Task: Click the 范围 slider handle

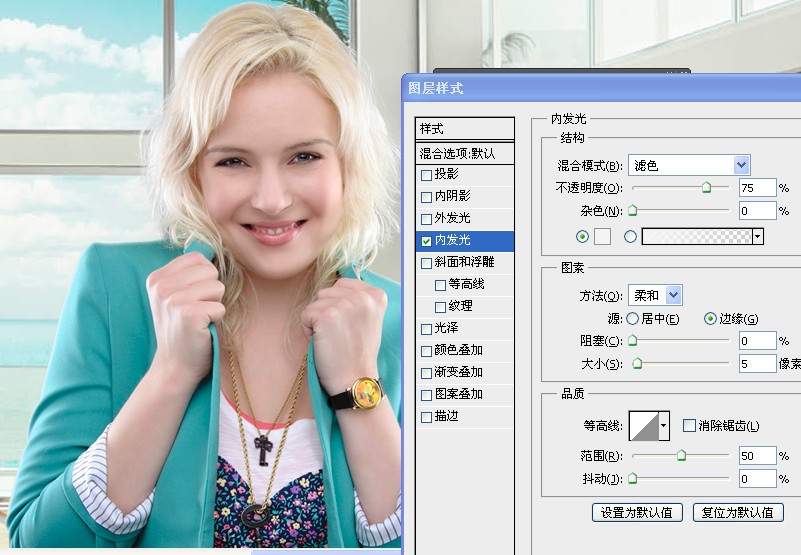Action: (681, 455)
